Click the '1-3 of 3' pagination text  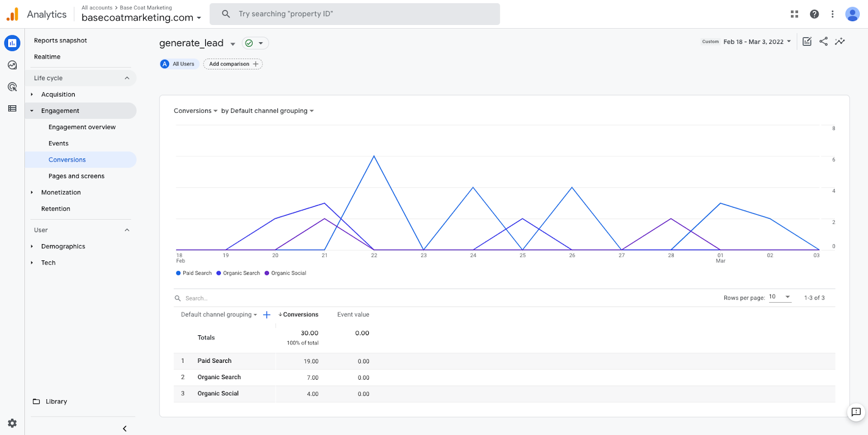[x=814, y=298]
